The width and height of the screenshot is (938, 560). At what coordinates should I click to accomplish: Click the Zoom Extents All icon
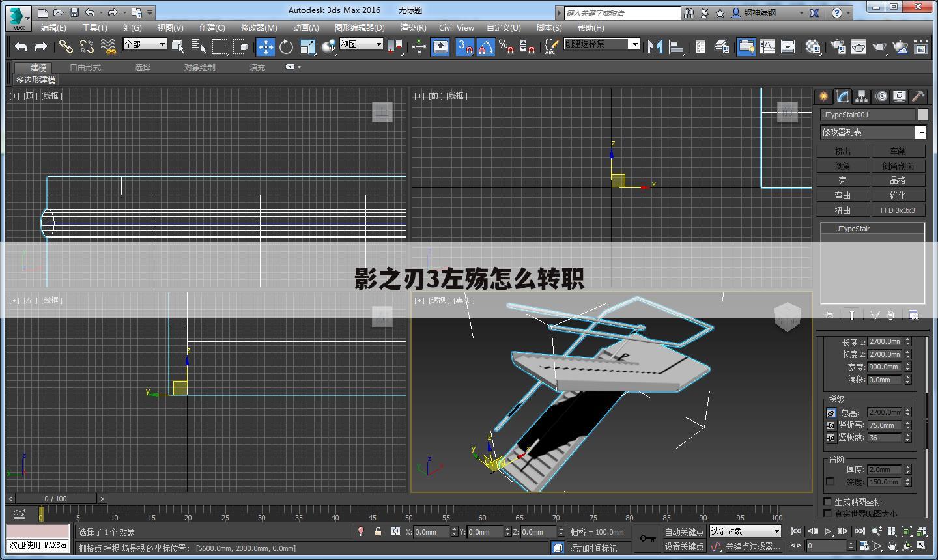(920, 531)
